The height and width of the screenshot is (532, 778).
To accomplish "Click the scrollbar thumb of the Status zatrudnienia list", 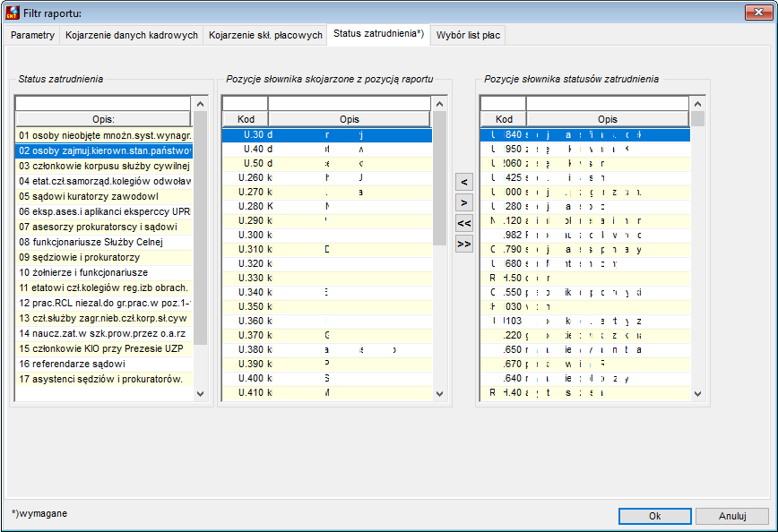I will point(201,228).
